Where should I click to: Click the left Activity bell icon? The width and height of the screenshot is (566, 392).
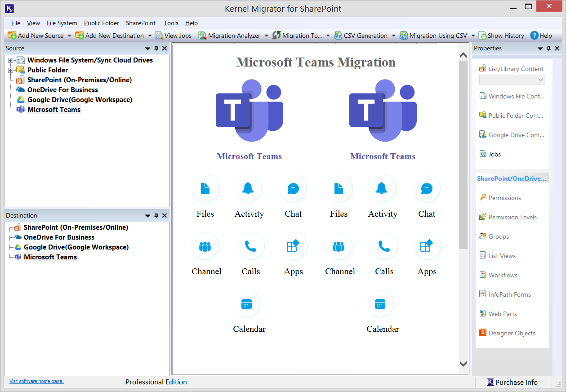click(x=248, y=188)
